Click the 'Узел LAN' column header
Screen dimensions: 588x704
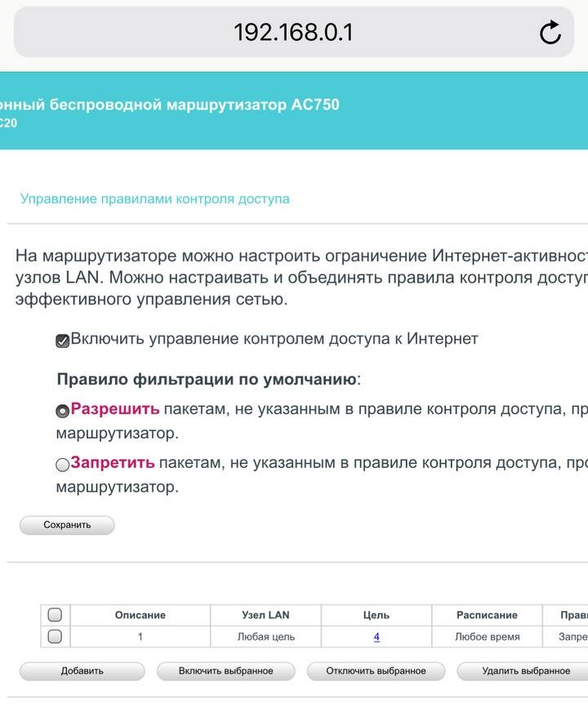click(x=265, y=615)
